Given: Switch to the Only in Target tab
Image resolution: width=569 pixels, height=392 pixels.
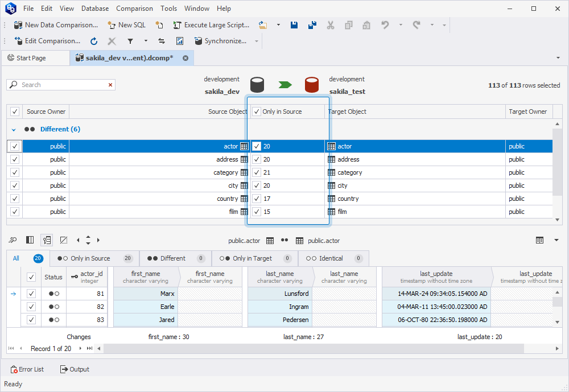Looking at the screenshot, I should point(252,258).
